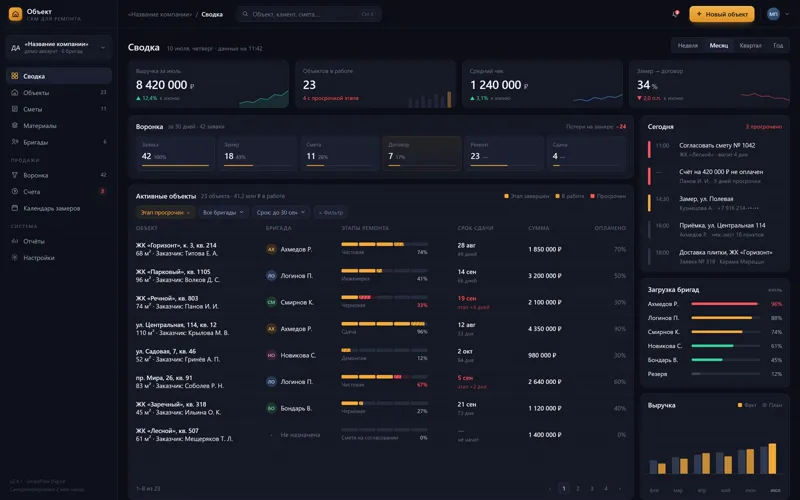800x500 pixels.
Task: Switch to the Неделя period tab
Action: point(687,45)
